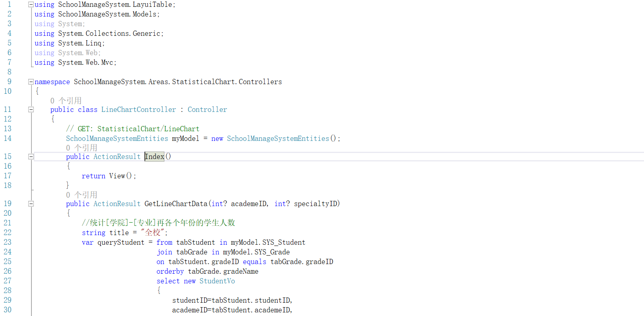The width and height of the screenshot is (644, 316).
Task: Click academeID assignment on line 30
Action: (232, 310)
